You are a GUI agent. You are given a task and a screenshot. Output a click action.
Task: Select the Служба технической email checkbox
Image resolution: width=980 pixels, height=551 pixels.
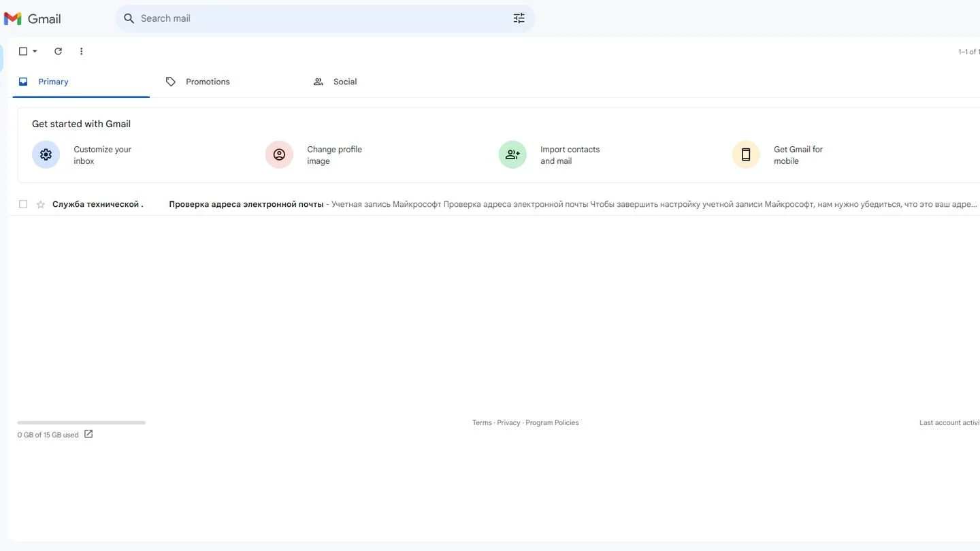(23, 204)
